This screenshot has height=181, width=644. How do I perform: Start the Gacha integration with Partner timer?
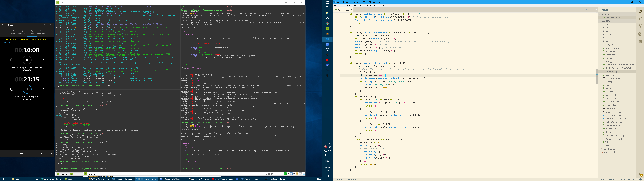tap(27, 60)
